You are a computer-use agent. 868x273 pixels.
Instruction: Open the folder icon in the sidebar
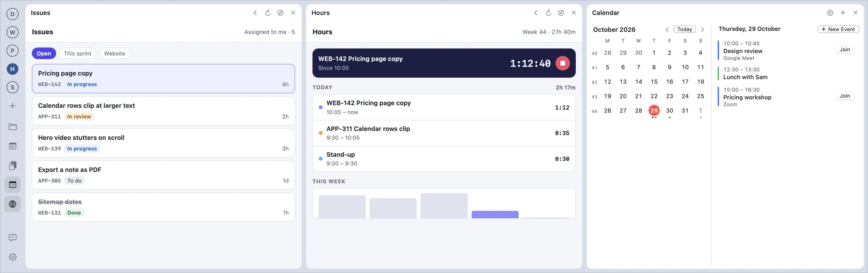point(13,127)
